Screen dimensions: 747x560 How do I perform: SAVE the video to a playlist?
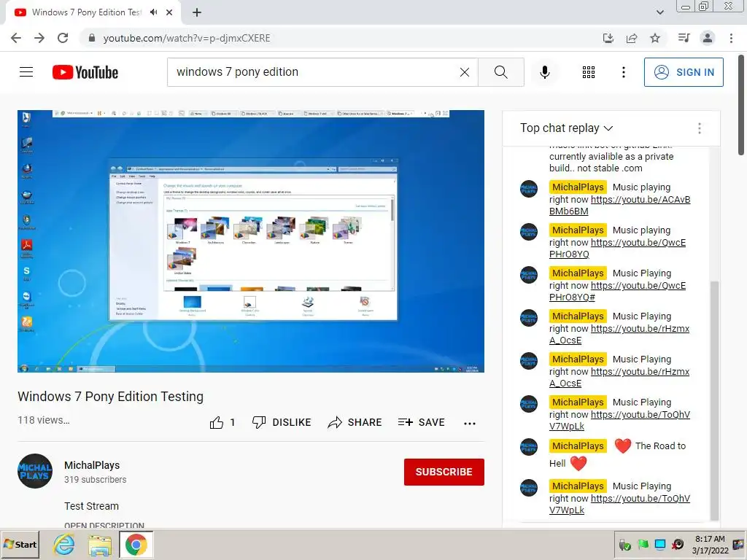[421, 422]
